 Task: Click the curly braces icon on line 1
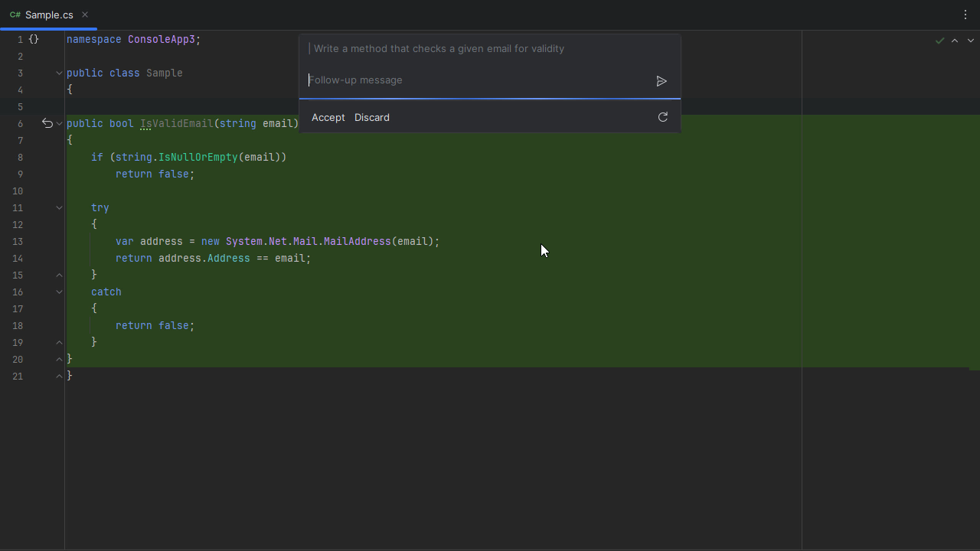pyautogui.click(x=34, y=39)
